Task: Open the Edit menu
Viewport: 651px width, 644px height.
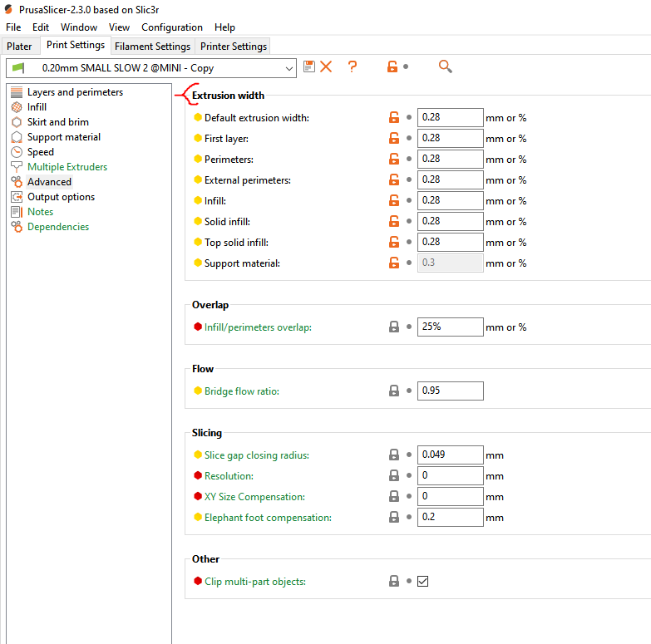Action: pyautogui.click(x=41, y=27)
